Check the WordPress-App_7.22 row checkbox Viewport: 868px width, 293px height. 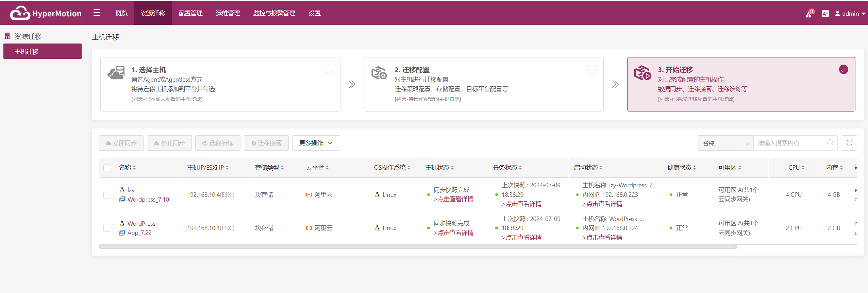(x=107, y=228)
